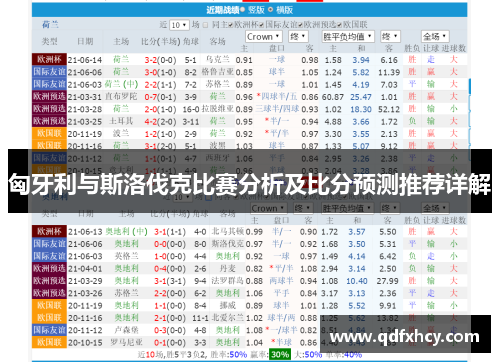Click 北马其顿 team in the 奥地利 table
The height and width of the screenshot is (362, 500).
228,232
